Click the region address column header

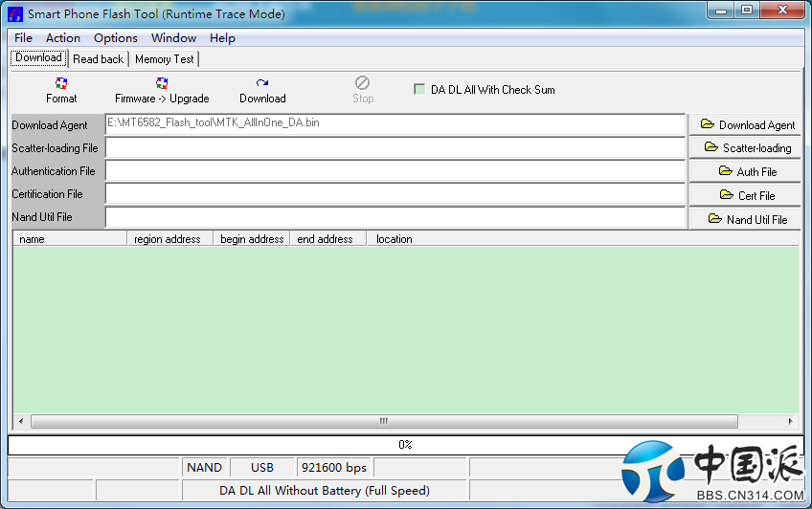[x=170, y=239]
